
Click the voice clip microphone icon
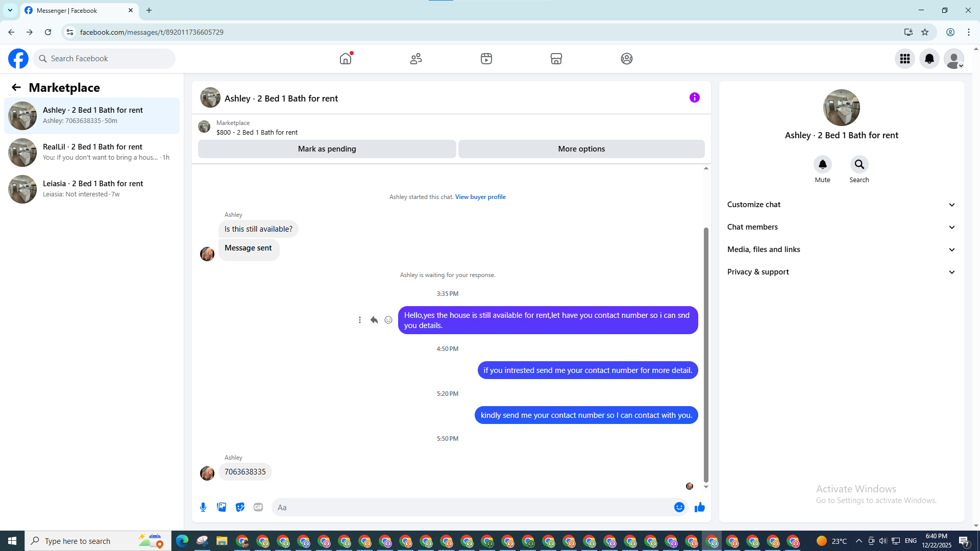click(x=203, y=507)
